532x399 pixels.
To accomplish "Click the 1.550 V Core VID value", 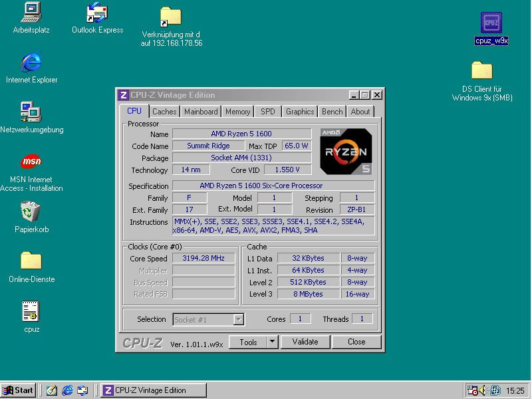I will click(x=287, y=170).
